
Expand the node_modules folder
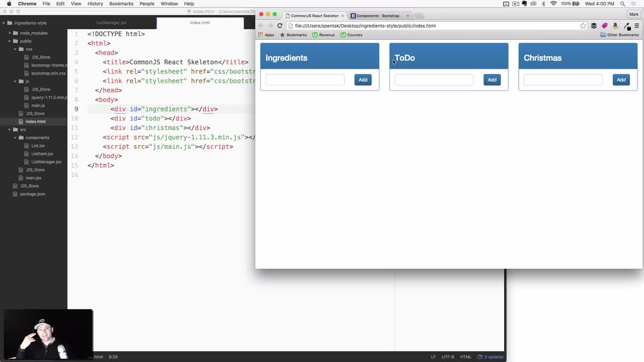(9, 33)
